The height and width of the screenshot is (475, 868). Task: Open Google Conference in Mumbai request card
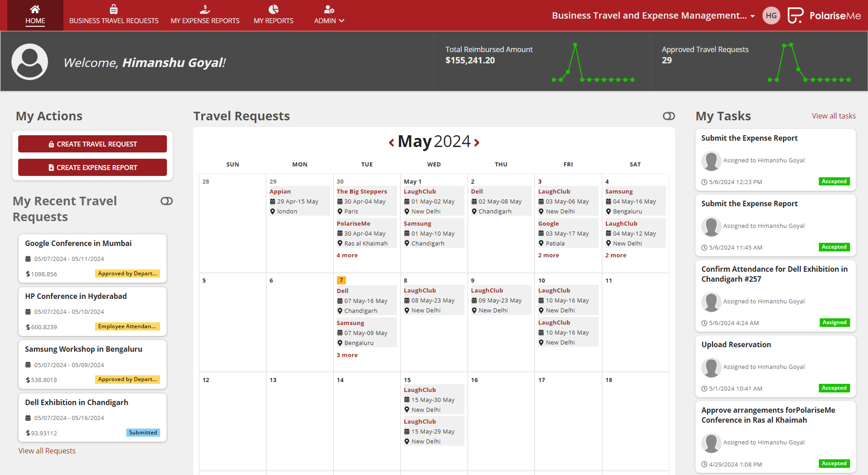[92, 258]
